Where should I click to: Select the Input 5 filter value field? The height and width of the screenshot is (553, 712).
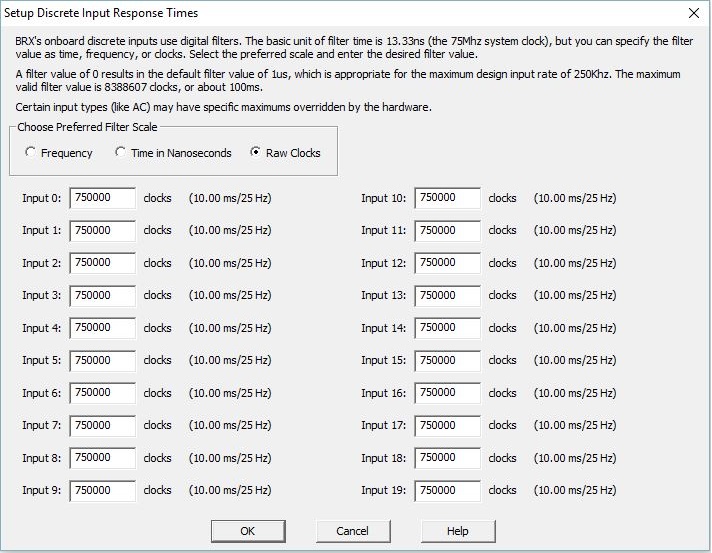[x=102, y=361]
